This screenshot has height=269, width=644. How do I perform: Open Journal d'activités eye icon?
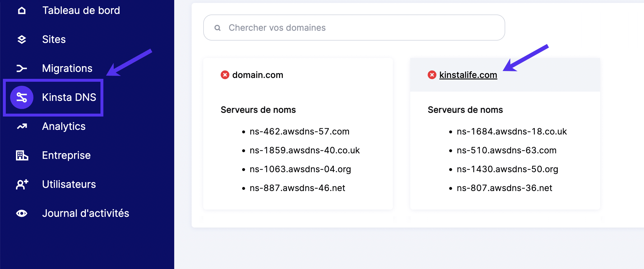click(x=21, y=213)
